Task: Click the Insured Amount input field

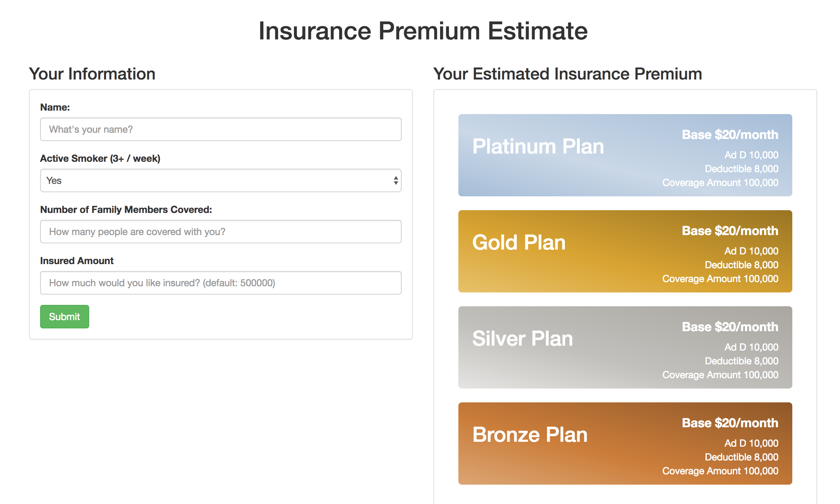Action: click(x=221, y=283)
